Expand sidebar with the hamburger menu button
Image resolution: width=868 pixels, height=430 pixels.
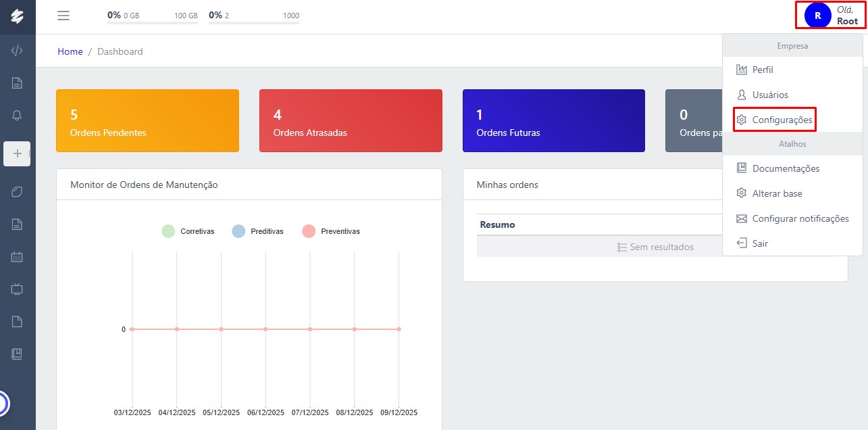tap(63, 16)
